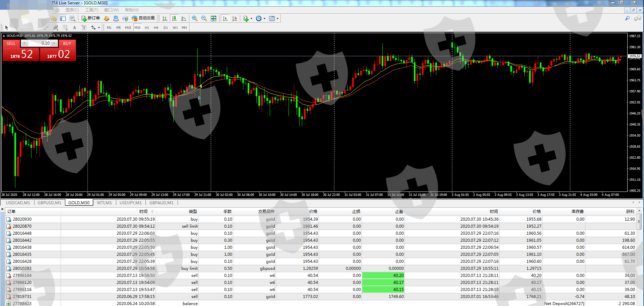Viewport: 644px width, 306px height.
Task: Open the 工具(T) menu
Action: pyautogui.click(x=91, y=10)
